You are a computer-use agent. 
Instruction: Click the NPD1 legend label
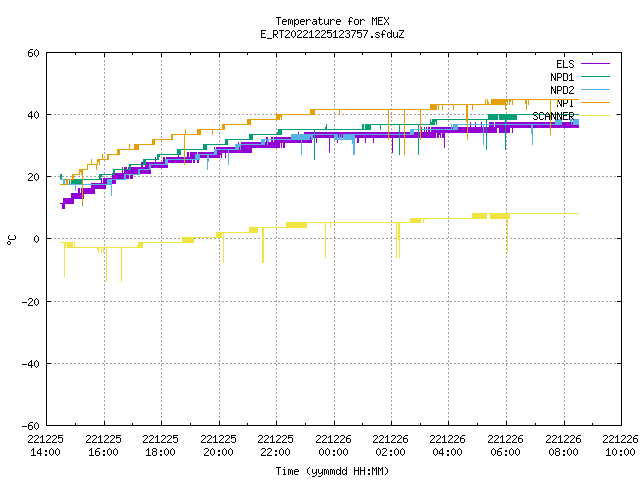[x=562, y=77]
